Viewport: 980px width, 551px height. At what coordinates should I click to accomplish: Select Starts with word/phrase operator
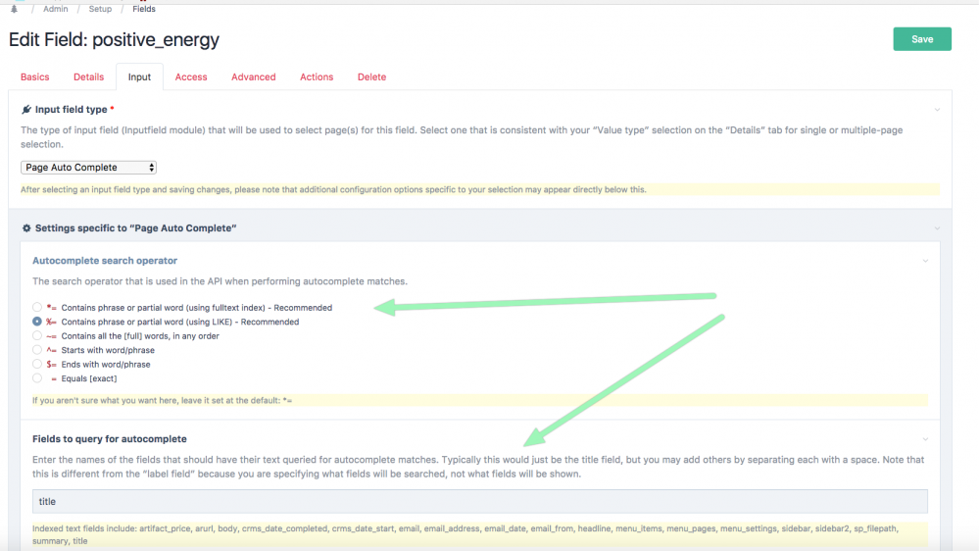coord(37,350)
